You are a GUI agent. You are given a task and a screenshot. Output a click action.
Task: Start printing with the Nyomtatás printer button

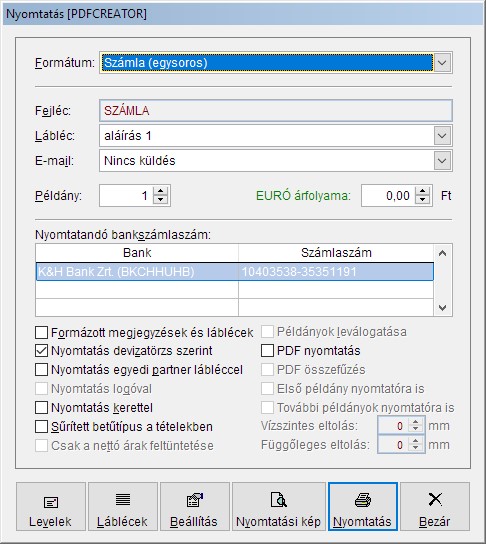[x=363, y=507]
